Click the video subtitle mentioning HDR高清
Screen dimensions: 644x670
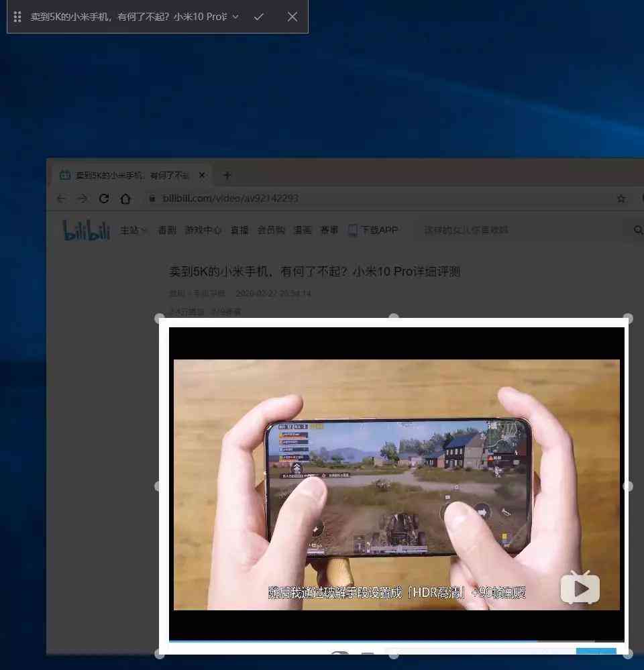pos(396,593)
